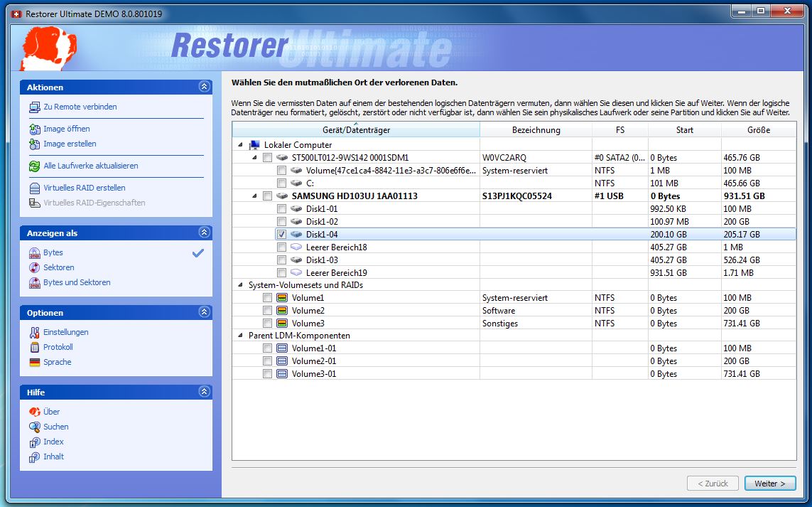Collapse the ST500LT012 drive node
Image resolution: width=812 pixels, height=507 pixels.
tap(254, 158)
